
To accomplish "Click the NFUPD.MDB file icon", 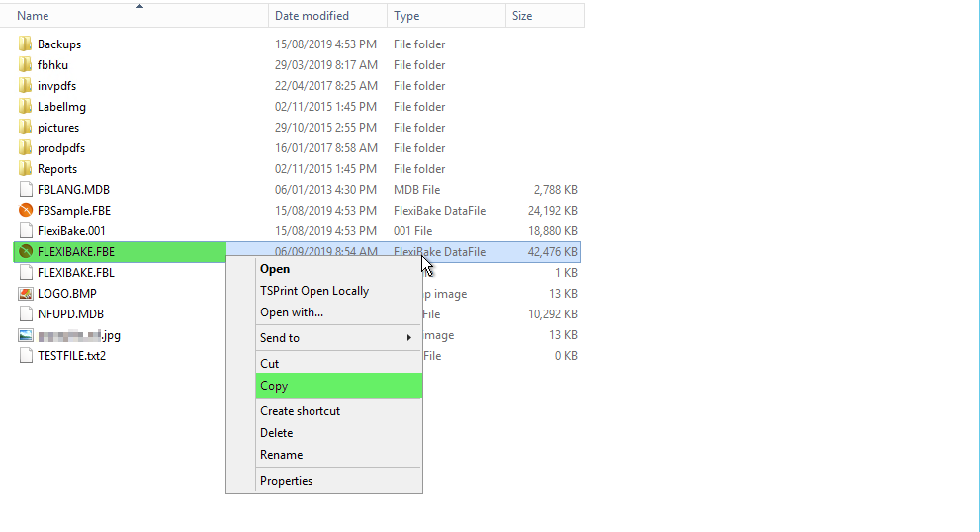I will (26, 313).
